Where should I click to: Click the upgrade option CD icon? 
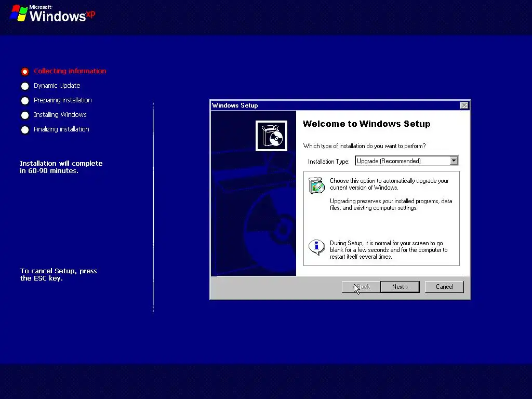(316, 185)
